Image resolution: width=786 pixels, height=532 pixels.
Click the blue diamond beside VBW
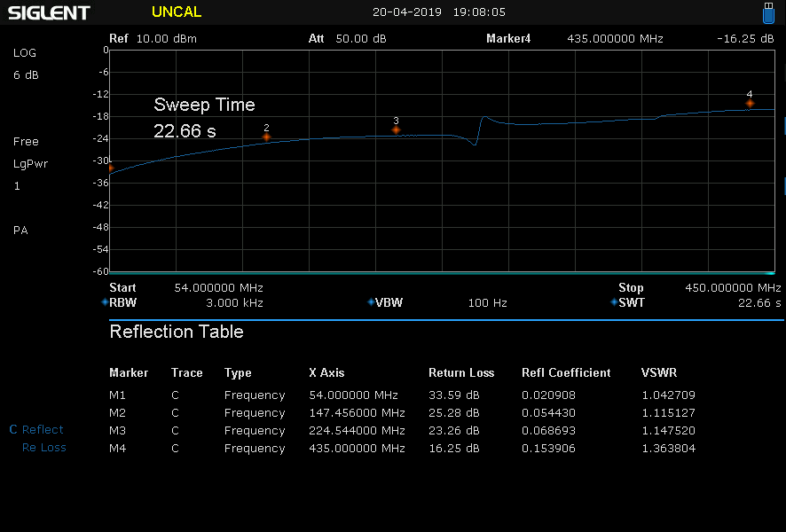point(371,302)
